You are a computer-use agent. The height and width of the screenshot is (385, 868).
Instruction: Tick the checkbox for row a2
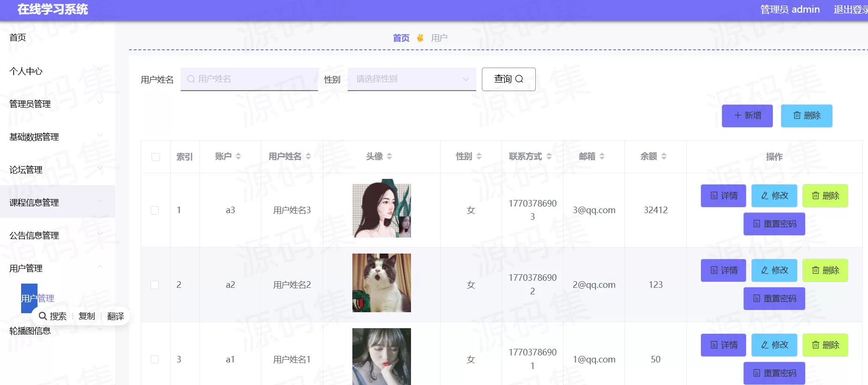(154, 285)
